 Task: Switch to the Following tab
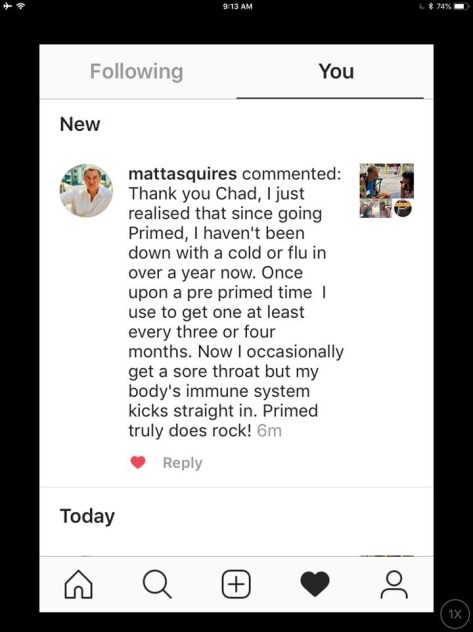point(137,71)
